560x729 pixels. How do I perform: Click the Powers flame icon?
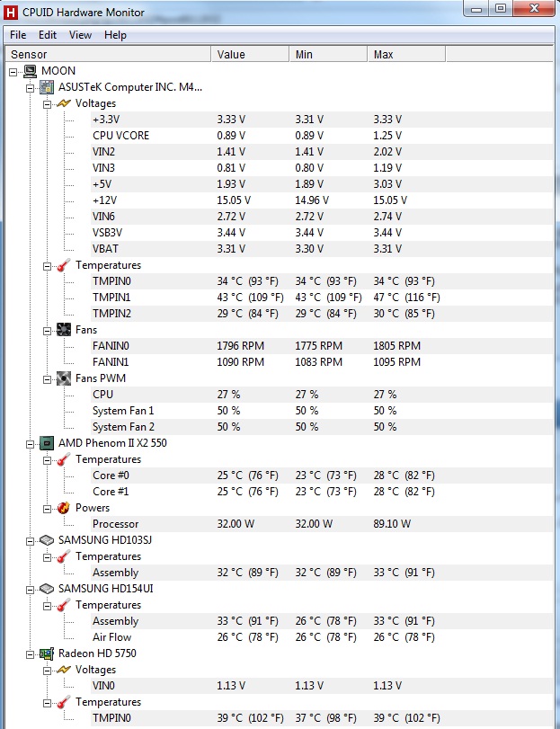point(64,508)
